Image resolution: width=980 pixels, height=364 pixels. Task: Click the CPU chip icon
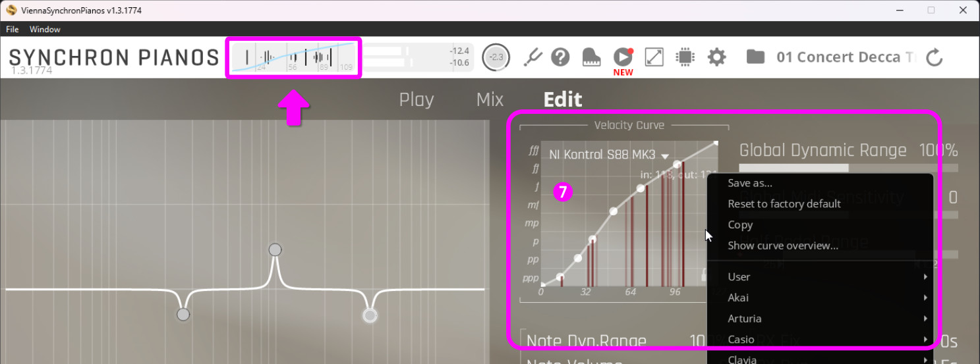(685, 57)
